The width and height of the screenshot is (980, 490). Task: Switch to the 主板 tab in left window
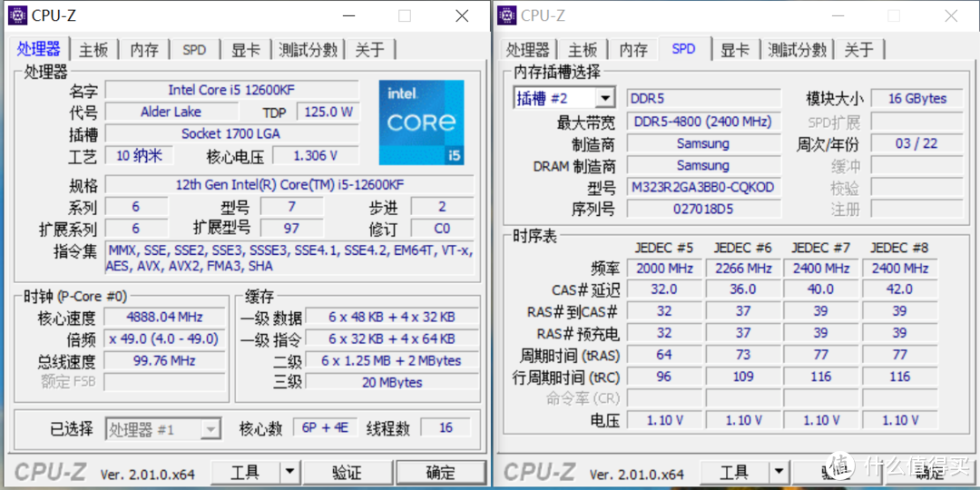(x=93, y=50)
